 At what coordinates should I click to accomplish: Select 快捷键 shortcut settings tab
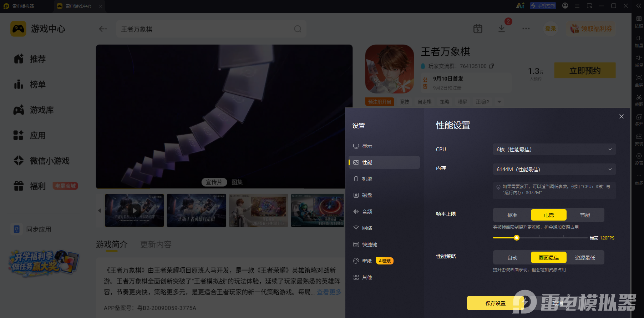tap(384, 244)
